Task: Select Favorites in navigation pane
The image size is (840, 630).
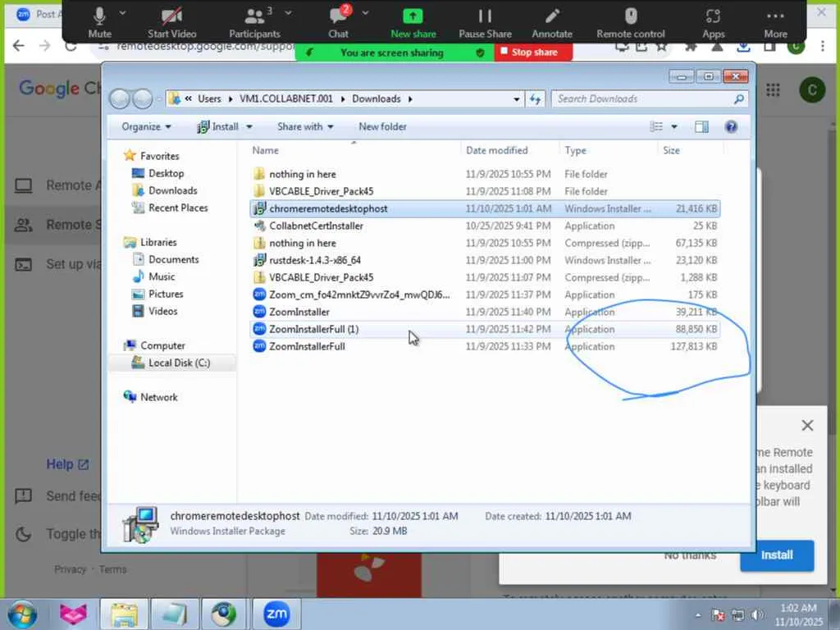Action: click(152, 156)
